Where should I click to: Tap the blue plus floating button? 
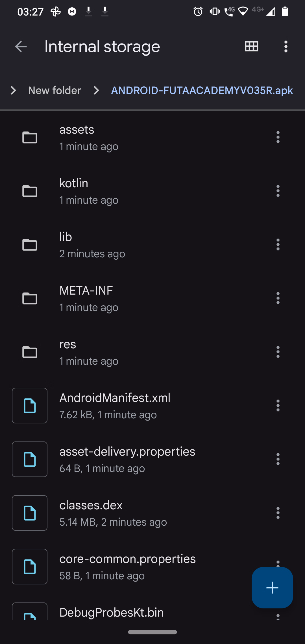pyautogui.click(x=272, y=588)
